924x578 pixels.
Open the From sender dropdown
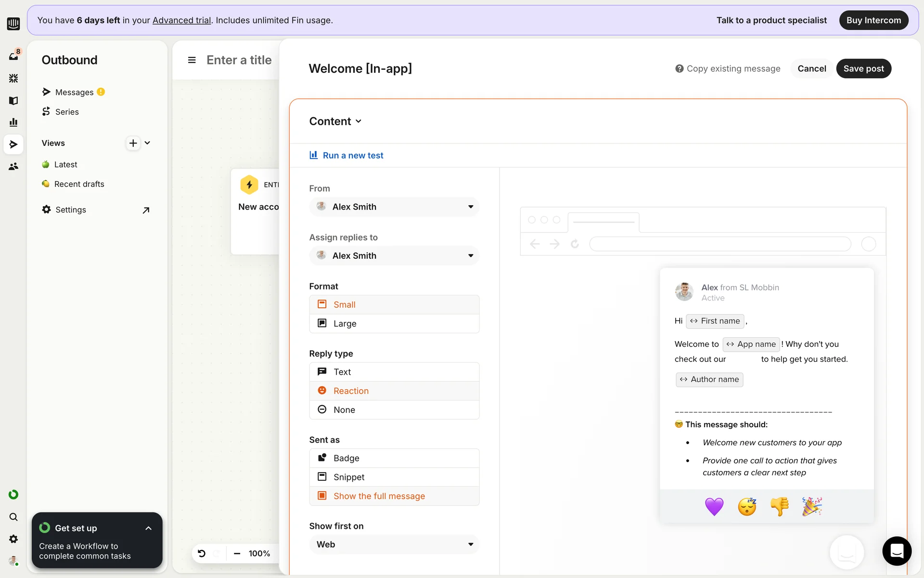394,207
